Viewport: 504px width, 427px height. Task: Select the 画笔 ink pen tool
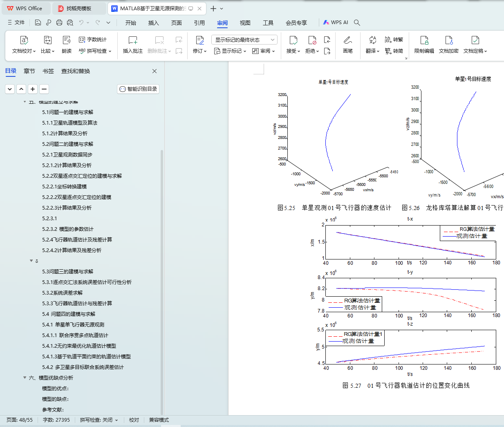tap(348, 45)
